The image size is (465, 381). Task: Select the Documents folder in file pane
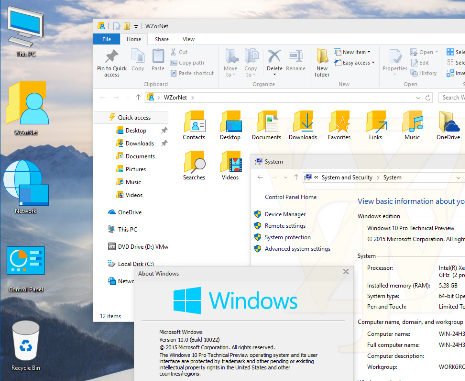tap(266, 125)
